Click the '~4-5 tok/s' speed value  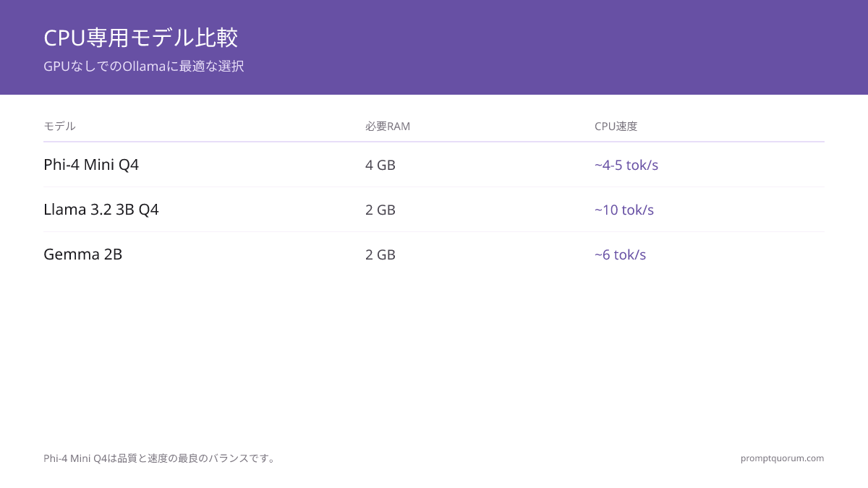626,165
